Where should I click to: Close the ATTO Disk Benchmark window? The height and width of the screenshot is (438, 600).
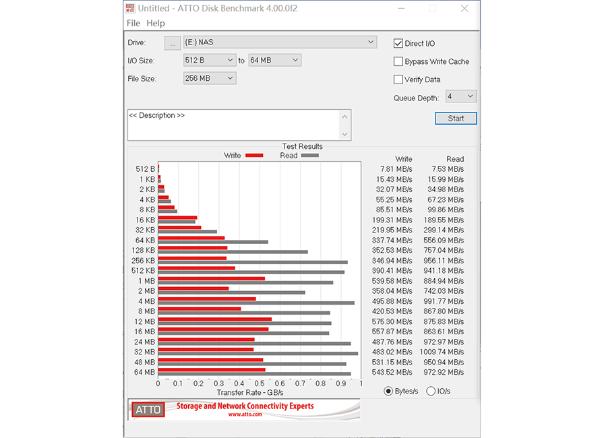click(464, 8)
